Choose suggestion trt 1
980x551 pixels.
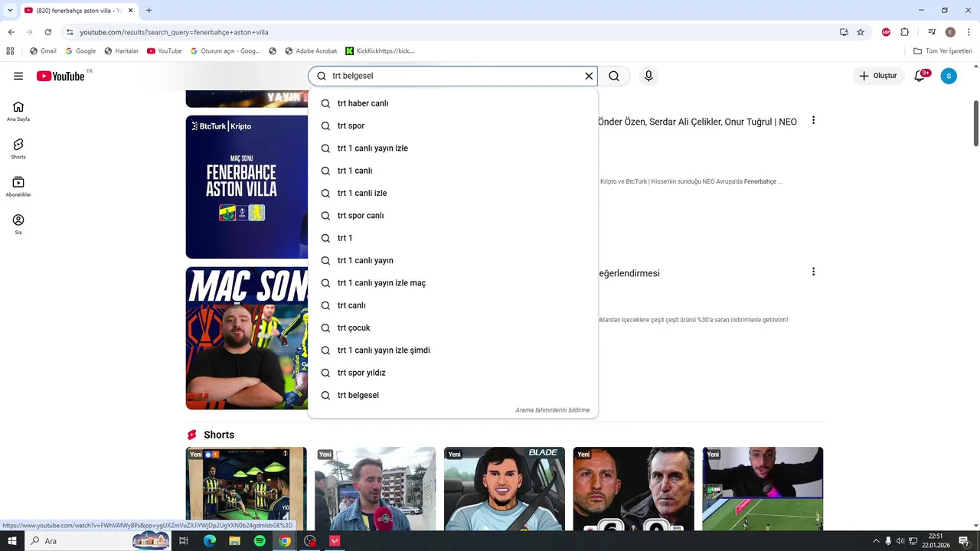pyautogui.click(x=452, y=238)
